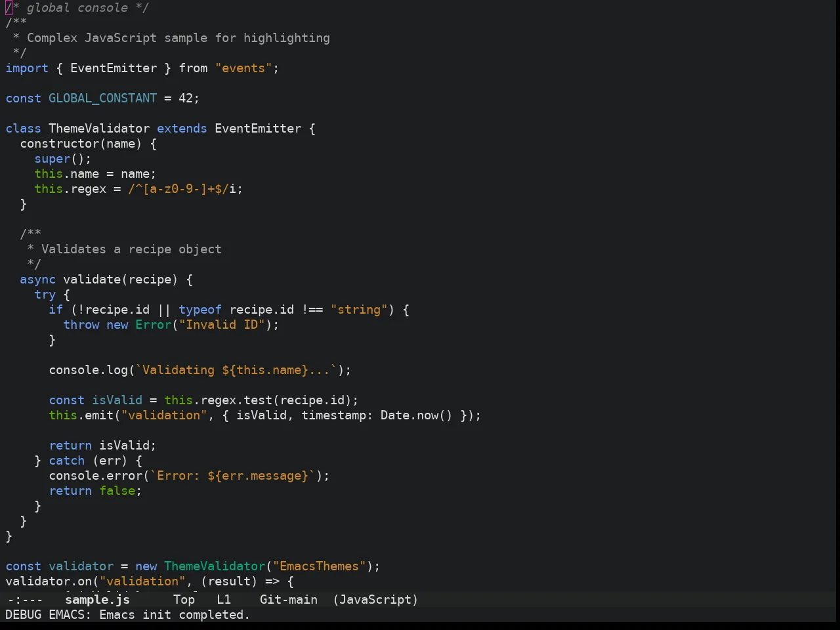Click the validator.on line

150,581
